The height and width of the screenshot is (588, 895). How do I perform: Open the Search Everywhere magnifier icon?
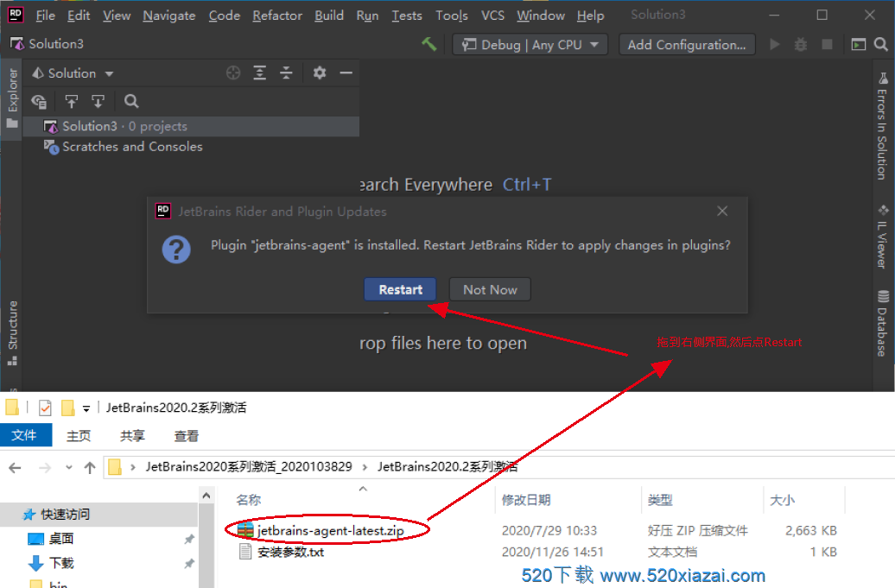click(881, 44)
